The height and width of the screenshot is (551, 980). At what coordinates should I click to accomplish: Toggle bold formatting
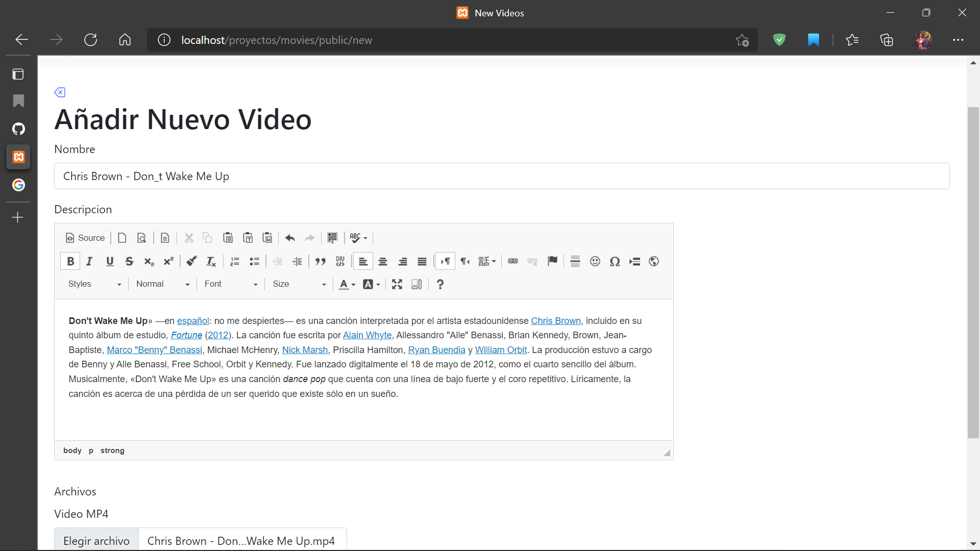[x=70, y=261]
